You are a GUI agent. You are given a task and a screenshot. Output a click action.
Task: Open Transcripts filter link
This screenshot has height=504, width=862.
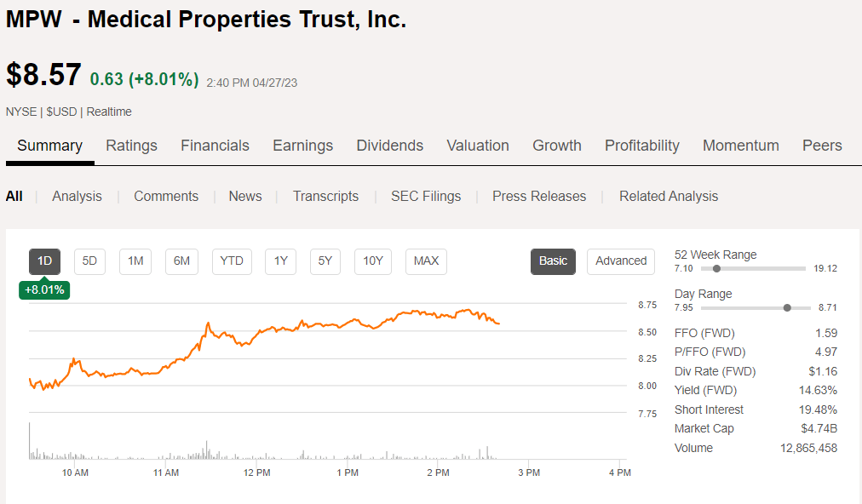325,196
